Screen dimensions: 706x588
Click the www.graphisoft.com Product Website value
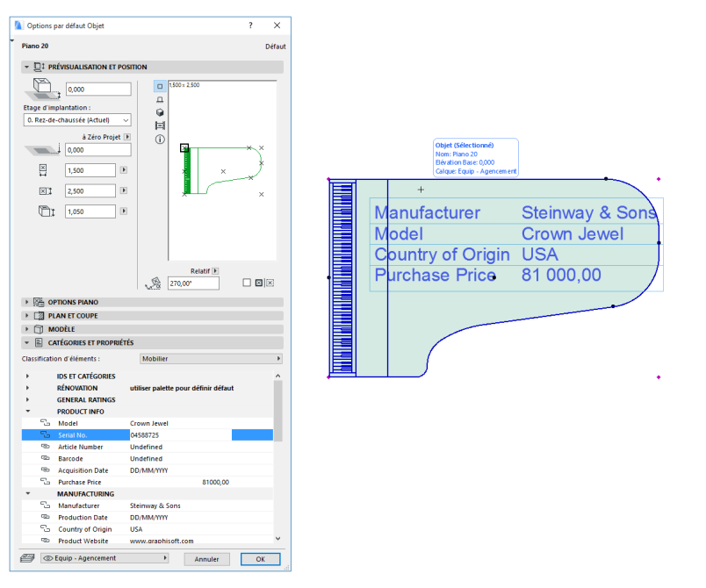(x=162, y=541)
